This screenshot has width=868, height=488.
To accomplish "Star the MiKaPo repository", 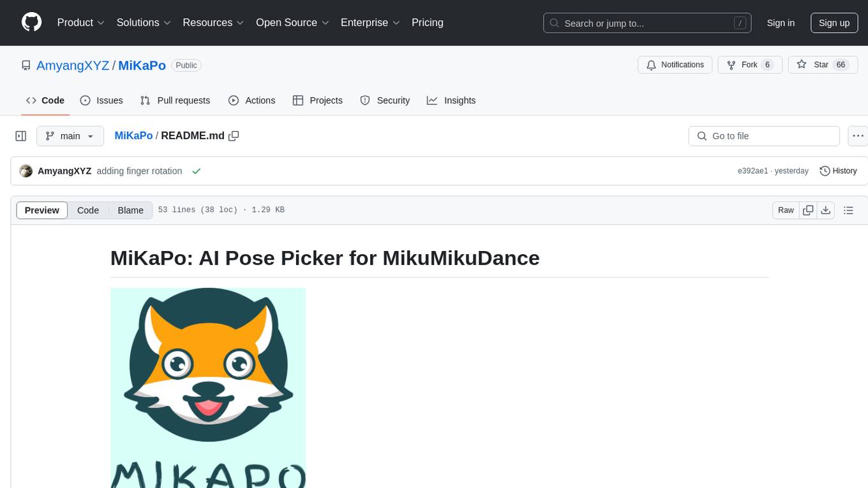I will (823, 65).
